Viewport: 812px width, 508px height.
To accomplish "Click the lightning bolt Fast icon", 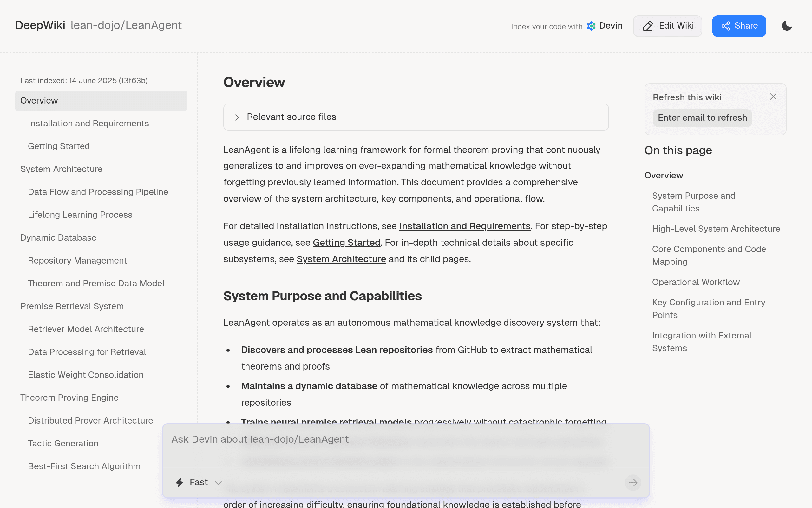I will [x=180, y=483].
